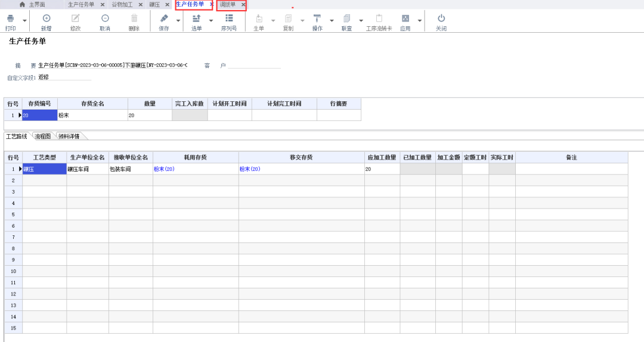Screen dimensions: 644x342
Task: Select row number 15 in process table
Action: pyautogui.click(x=14, y=328)
